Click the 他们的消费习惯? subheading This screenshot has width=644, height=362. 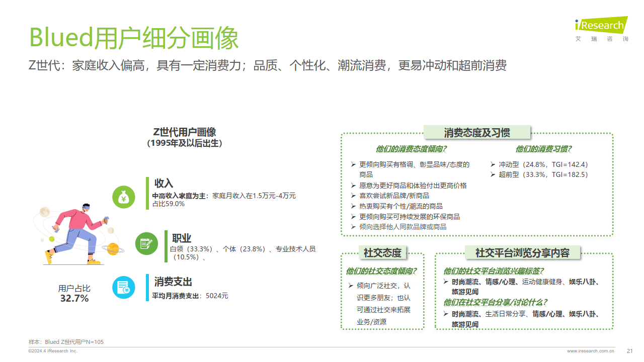click(543, 149)
